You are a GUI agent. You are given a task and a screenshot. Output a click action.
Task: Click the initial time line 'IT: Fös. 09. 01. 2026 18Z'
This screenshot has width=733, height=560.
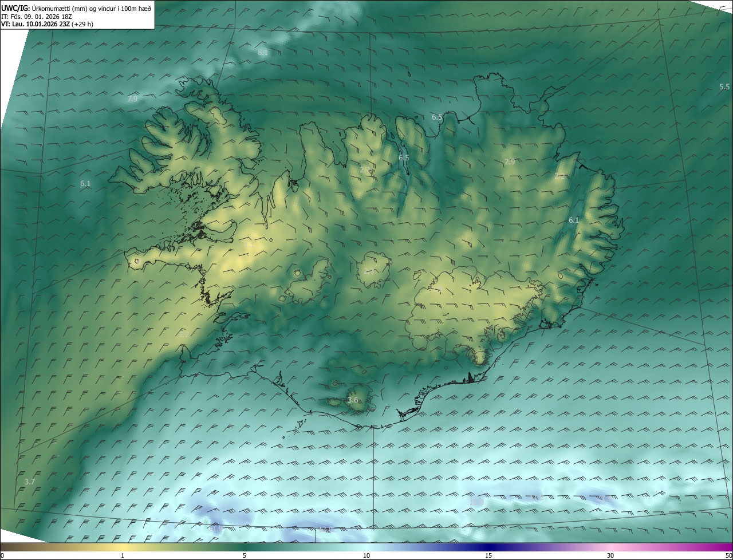point(36,16)
